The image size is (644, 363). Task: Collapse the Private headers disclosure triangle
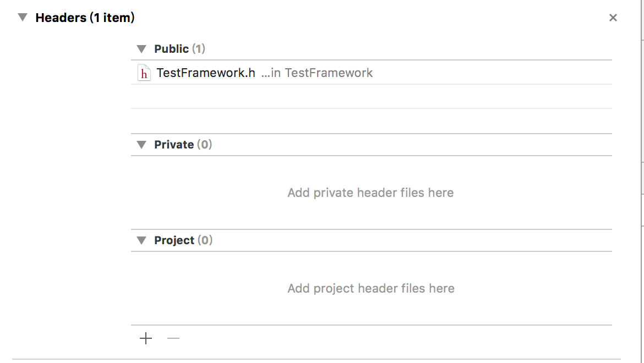[x=141, y=145]
